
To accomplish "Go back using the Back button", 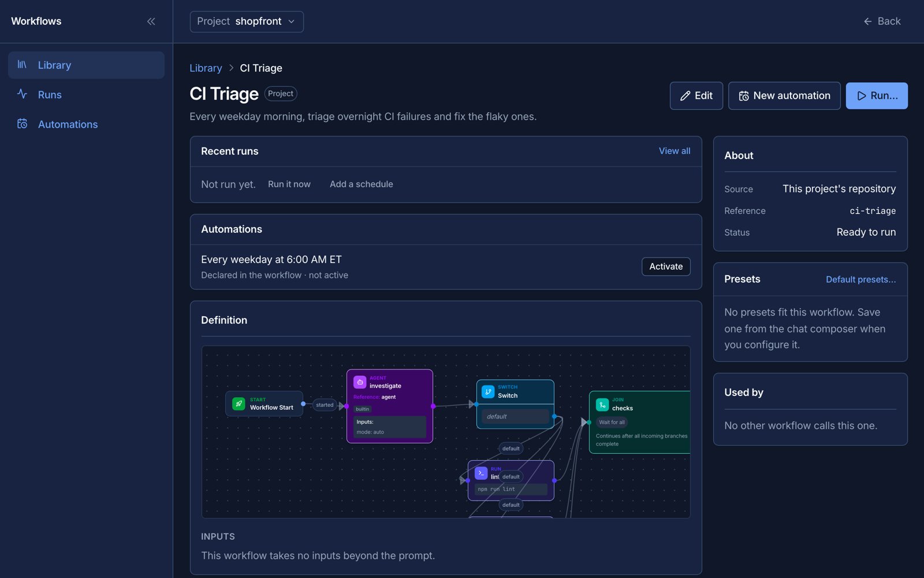I will click(x=882, y=21).
